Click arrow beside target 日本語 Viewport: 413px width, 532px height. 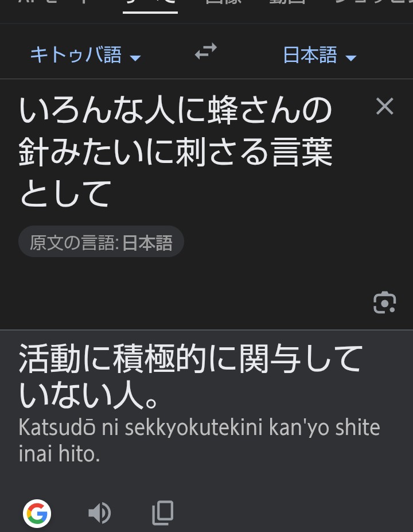tap(351, 58)
